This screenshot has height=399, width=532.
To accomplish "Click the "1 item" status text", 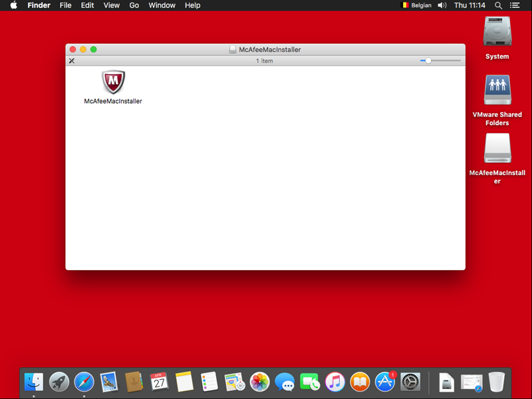I will [x=264, y=61].
